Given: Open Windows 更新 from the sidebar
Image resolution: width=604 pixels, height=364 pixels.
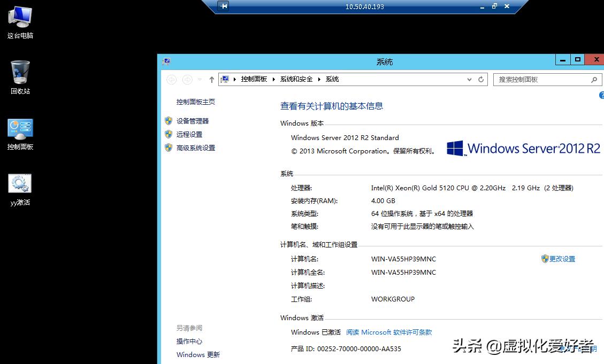Looking at the screenshot, I should click(x=198, y=354).
